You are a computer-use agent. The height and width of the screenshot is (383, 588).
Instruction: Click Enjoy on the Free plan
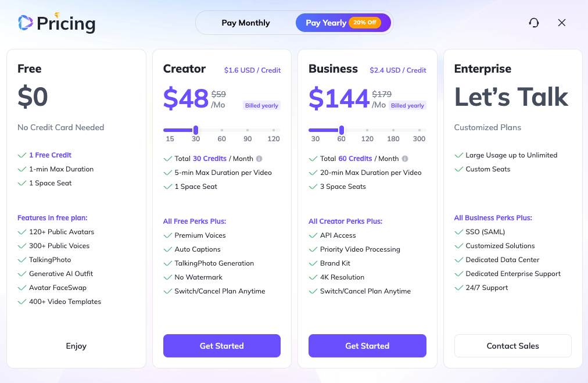coord(76,346)
